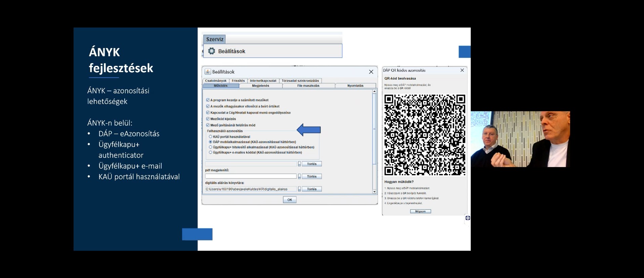This screenshot has width=644, height=278.
Task: Select 'KAÜ portál használatával' radio option
Action: point(211,137)
